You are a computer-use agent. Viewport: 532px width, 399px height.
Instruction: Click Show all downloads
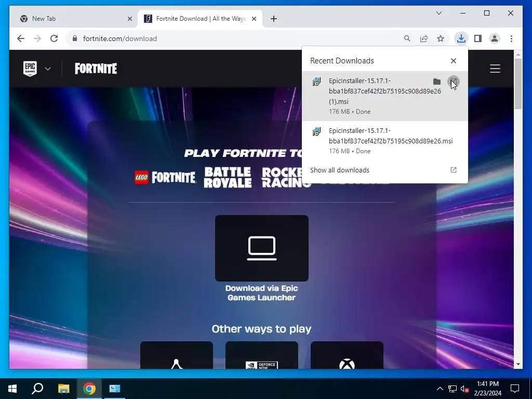click(x=340, y=170)
